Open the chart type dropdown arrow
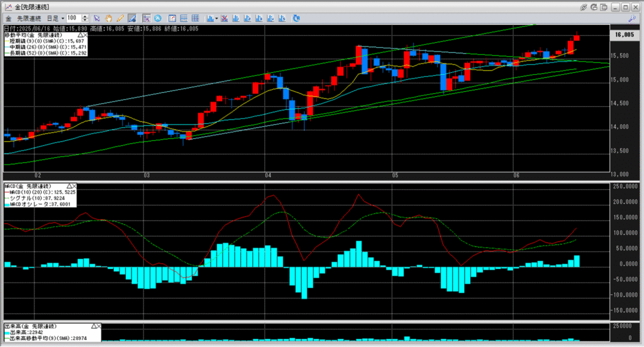Viewport: 644px width, 347px height. (216, 18)
